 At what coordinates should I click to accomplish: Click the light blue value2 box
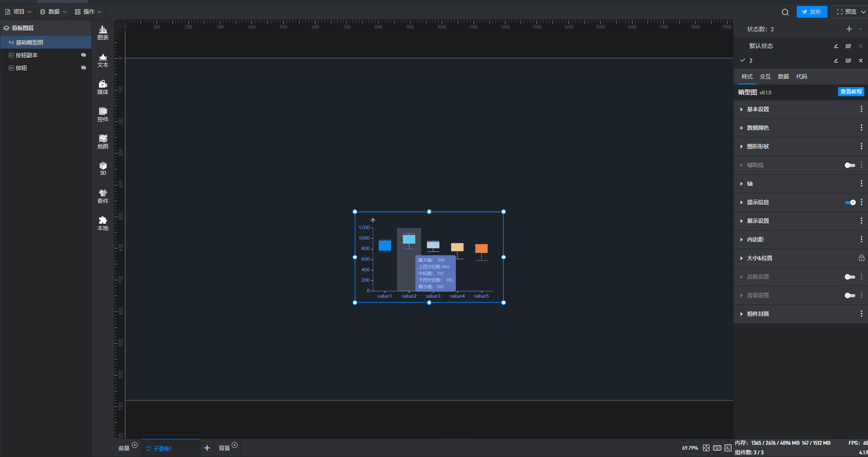[x=409, y=239]
